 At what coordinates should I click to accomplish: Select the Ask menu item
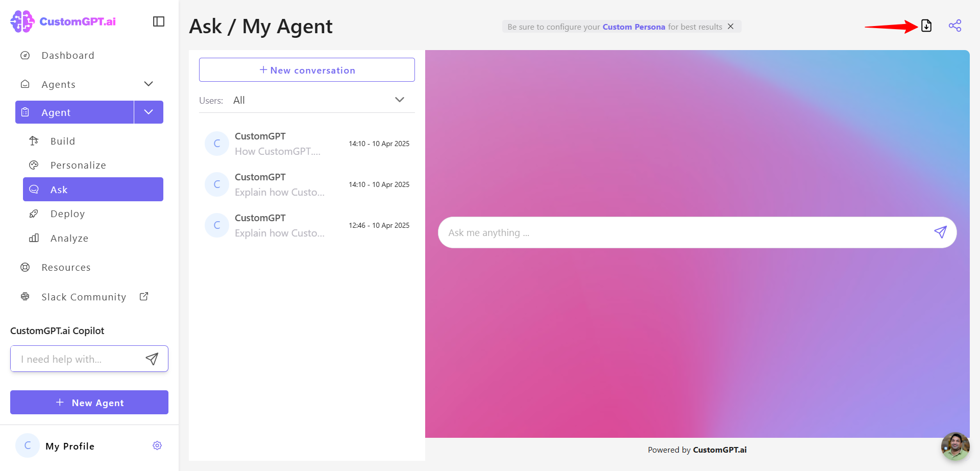(x=93, y=190)
